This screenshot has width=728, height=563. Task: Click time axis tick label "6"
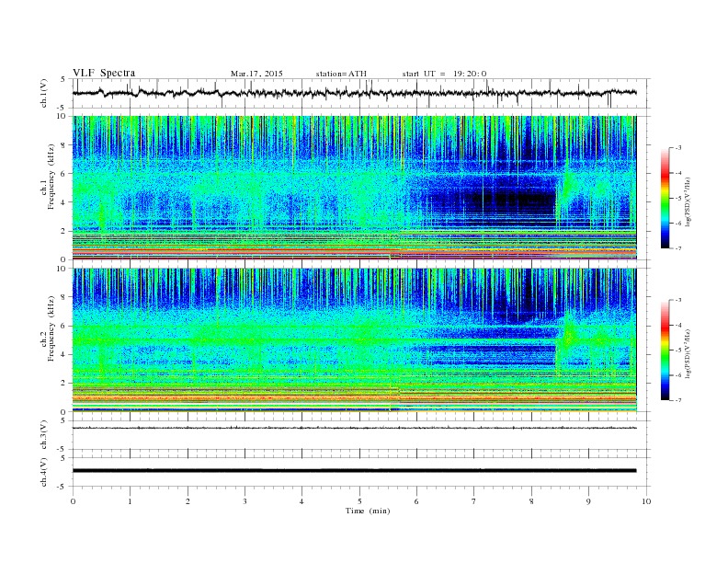pos(417,501)
